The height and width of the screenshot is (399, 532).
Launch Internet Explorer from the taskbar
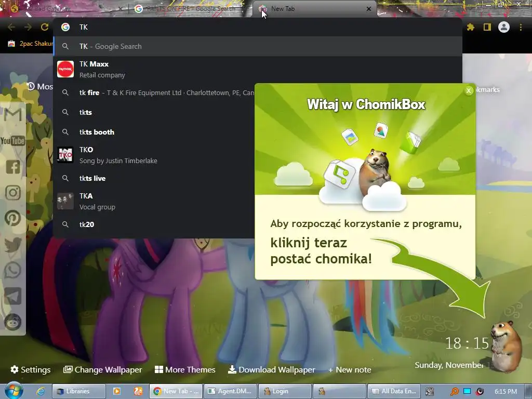pos(41,391)
